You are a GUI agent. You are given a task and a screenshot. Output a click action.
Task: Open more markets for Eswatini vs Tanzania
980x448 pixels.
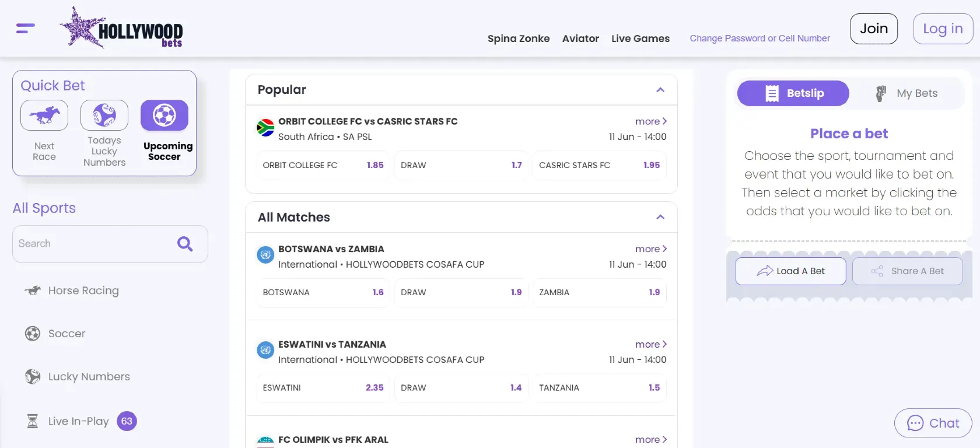coord(651,345)
